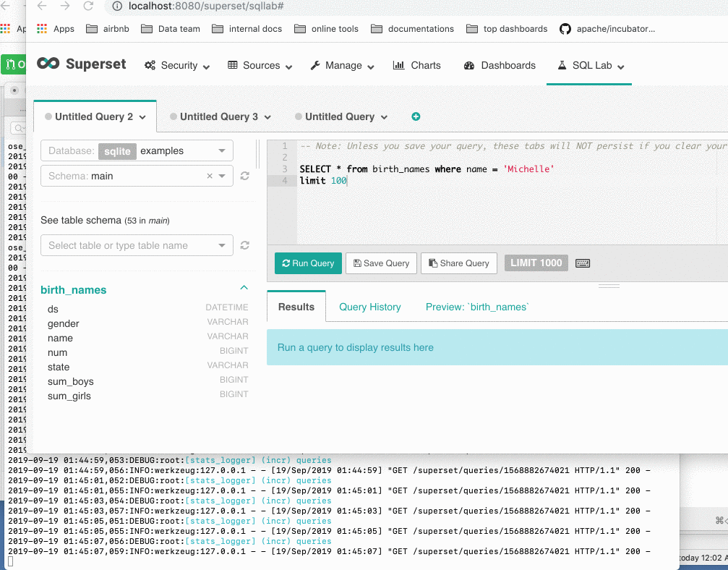Open the Query History tab
This screenshot has height=570, width=728.
click(x=370, y=307)
